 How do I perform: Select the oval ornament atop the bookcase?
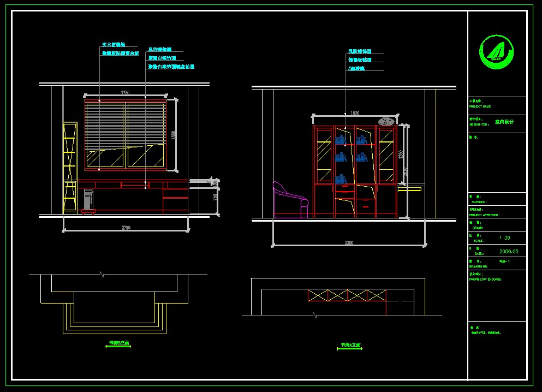pos(386,121)
